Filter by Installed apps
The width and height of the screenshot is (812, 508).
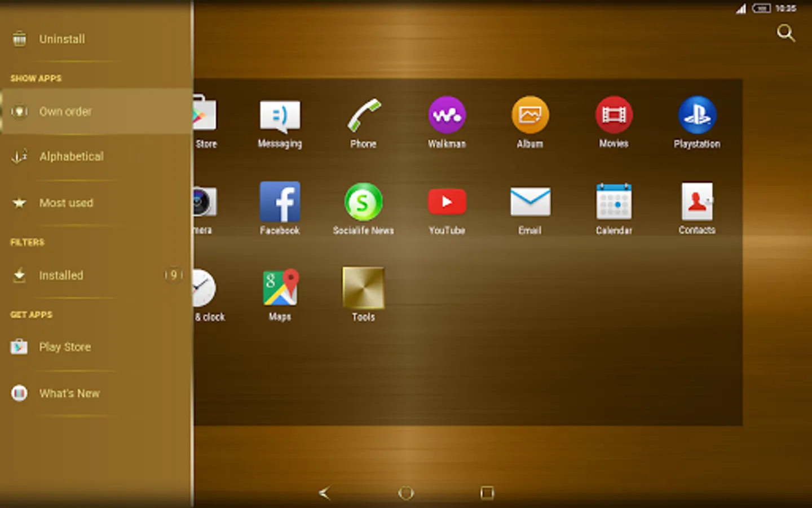[x=96, y=275]
